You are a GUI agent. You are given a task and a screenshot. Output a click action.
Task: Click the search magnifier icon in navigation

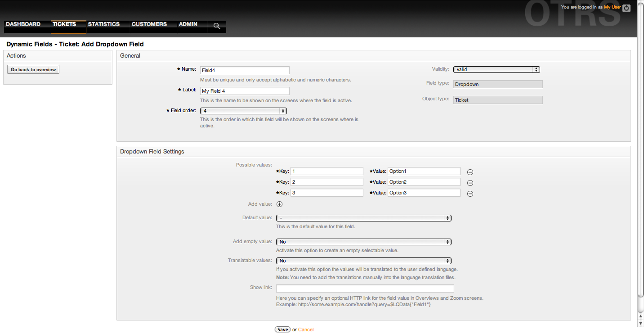click(x=217, y=26)
